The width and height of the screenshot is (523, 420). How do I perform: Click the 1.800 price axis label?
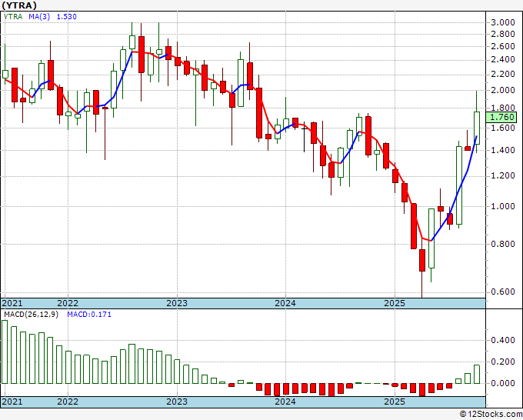pyautogui.click(x=503, y=108)
